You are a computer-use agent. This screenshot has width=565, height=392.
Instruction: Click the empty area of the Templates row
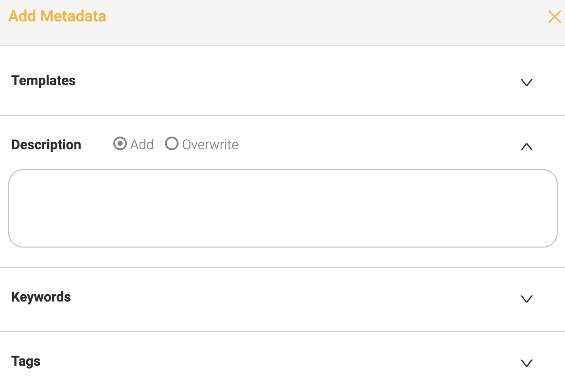(x=296, y=81)
